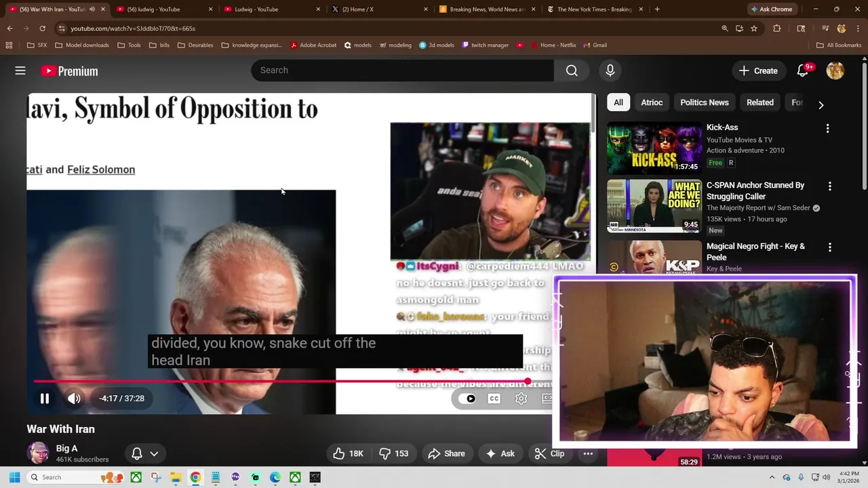The width and height of the screenshot is (868, 488).
Task: Open the Desirables bookmark folder
Action: (197, 45)
